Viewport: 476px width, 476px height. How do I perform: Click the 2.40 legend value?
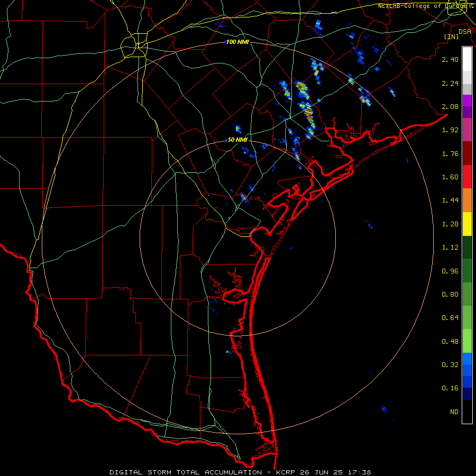coord(450,59)
